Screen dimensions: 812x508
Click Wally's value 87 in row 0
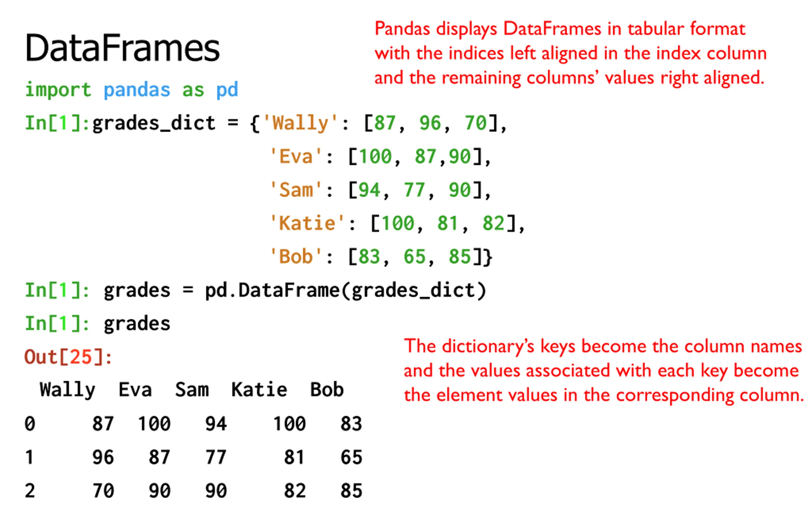[103, 424]
